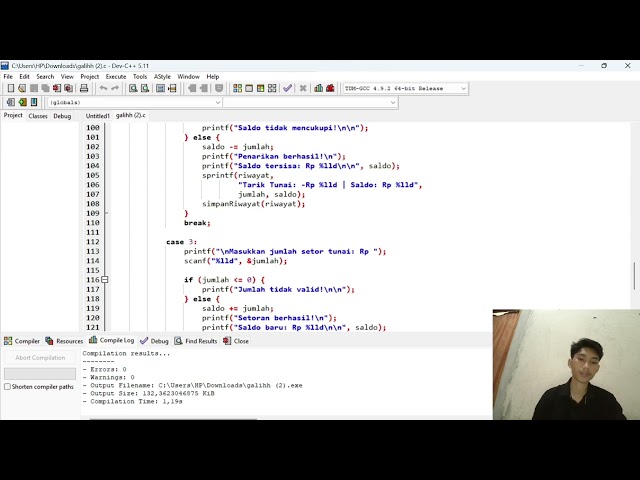This screenshot has width=640, height=480.
Task: Open the Tools menu
Action: tap(140, 76)
